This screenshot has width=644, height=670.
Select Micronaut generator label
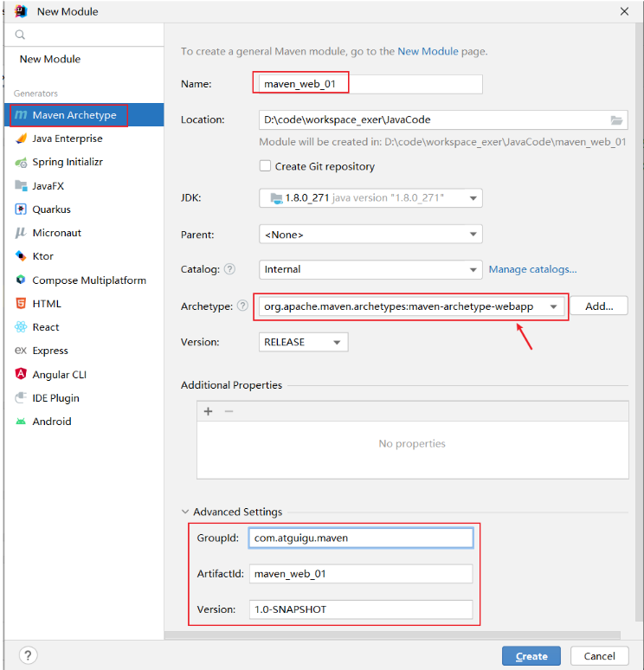pyautogui.click(x=57, y=233)
